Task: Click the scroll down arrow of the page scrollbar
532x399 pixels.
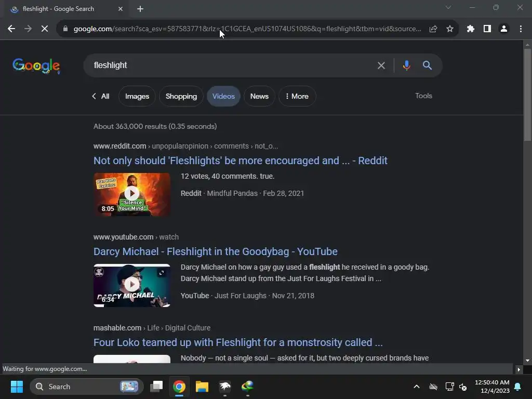Action: 527,361
